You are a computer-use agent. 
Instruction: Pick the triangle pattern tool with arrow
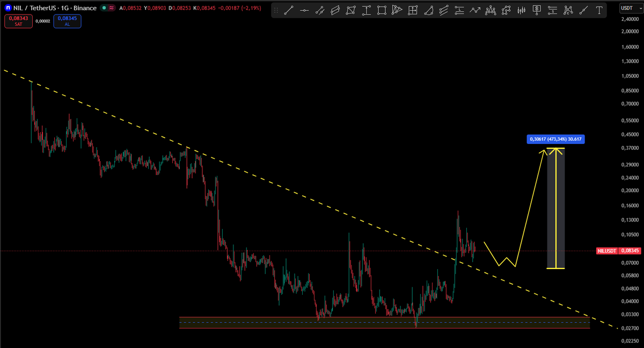[397, 10]
